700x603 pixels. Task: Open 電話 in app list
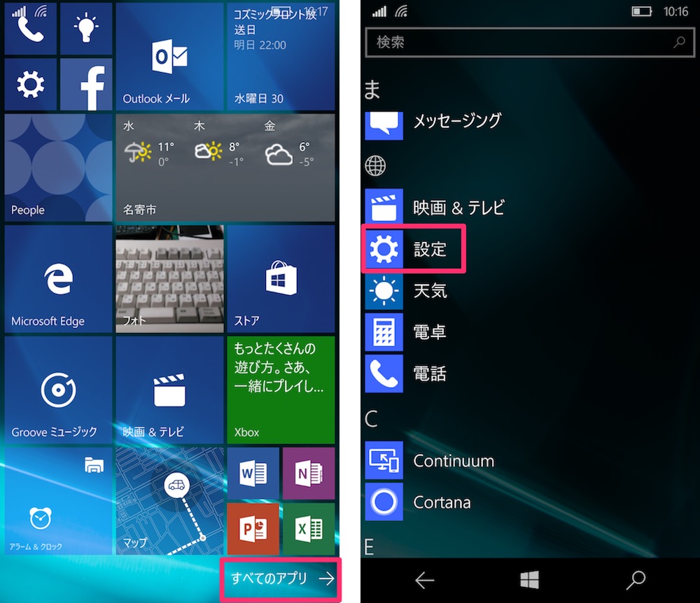406,374
